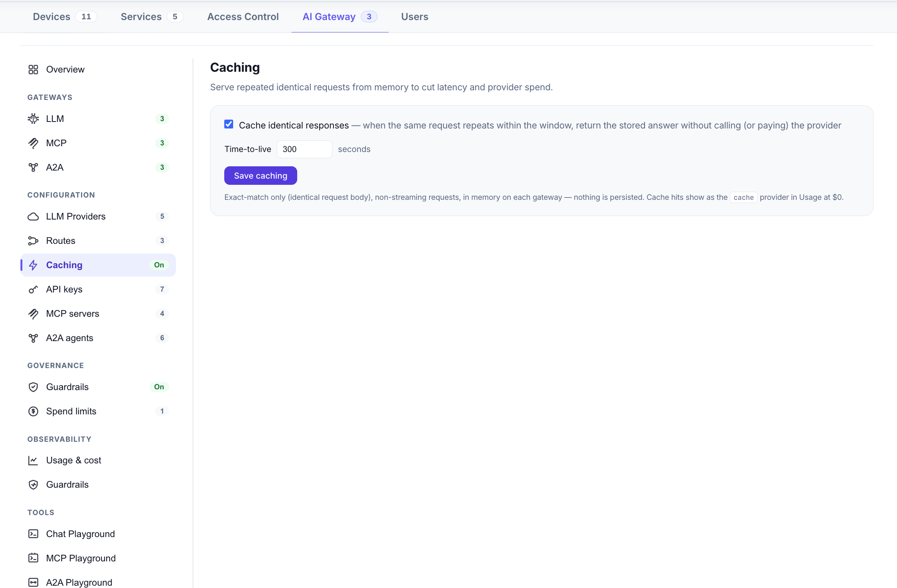897x588 pixels.
Task: Open Overview in the sidebar
Action: (x=98, y=69)
